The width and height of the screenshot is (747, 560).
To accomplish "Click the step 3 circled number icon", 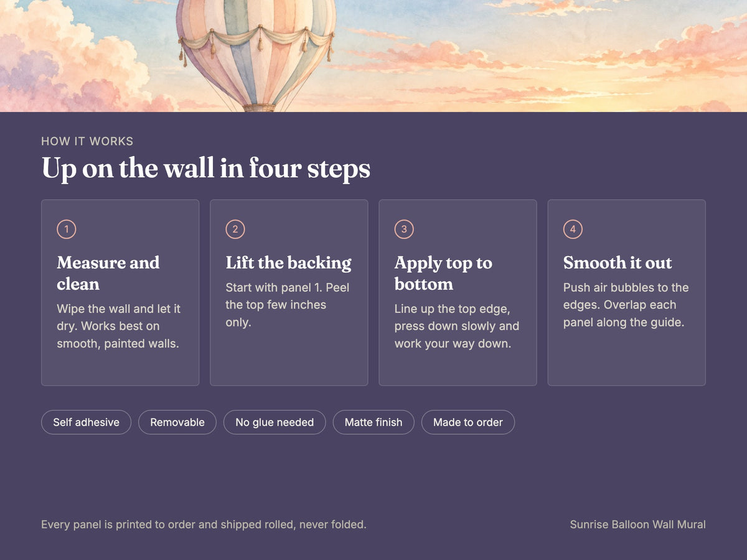I will point(404,230).
